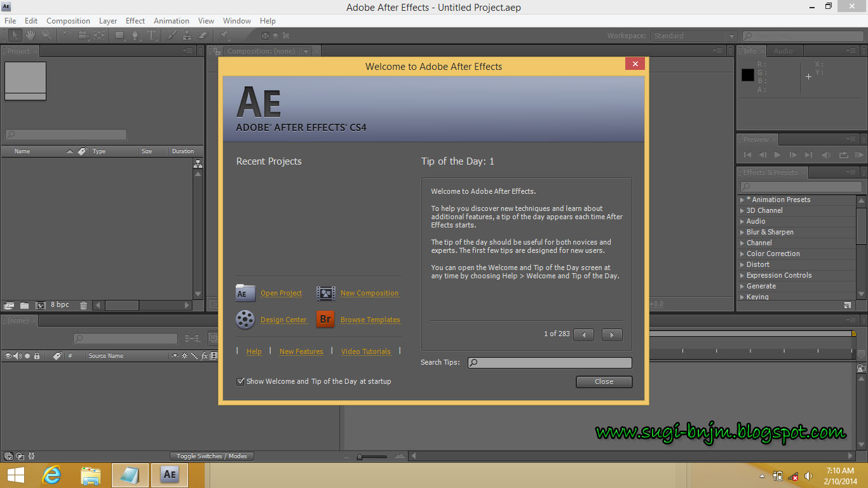
Task: Open the Composition menu
Action: (x=68, y=21)
